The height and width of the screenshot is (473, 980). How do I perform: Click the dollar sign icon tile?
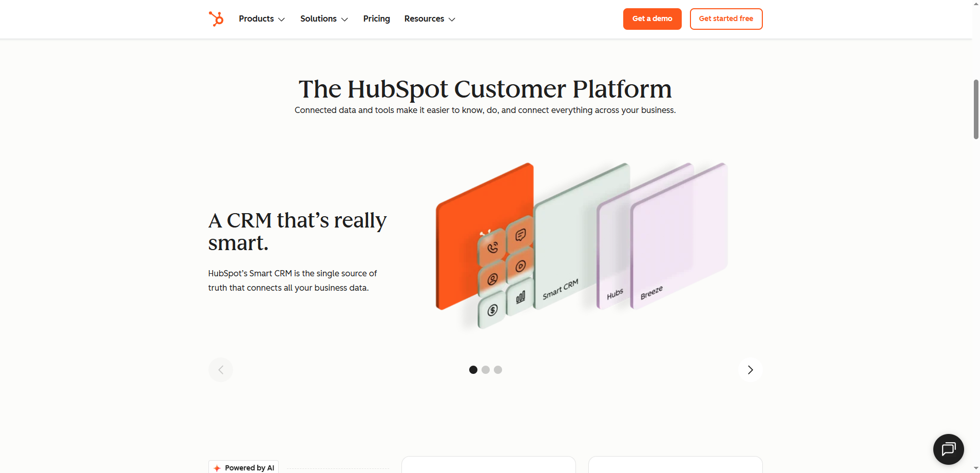(x=492, y=310)
